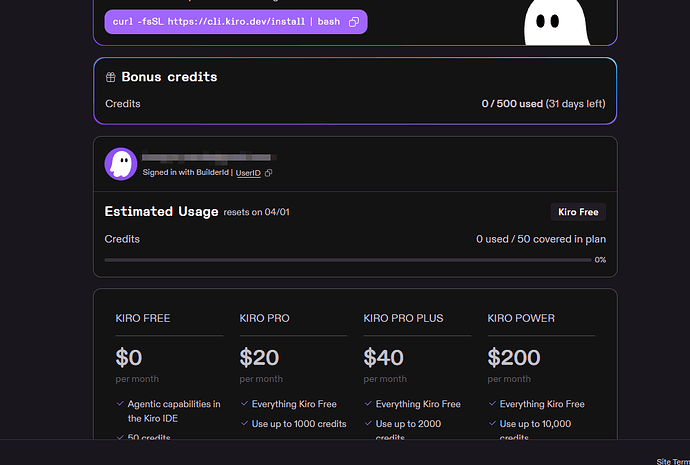
Task: Click the checkmark next to Agentic capabilities
Action: [x=120, y=403]
